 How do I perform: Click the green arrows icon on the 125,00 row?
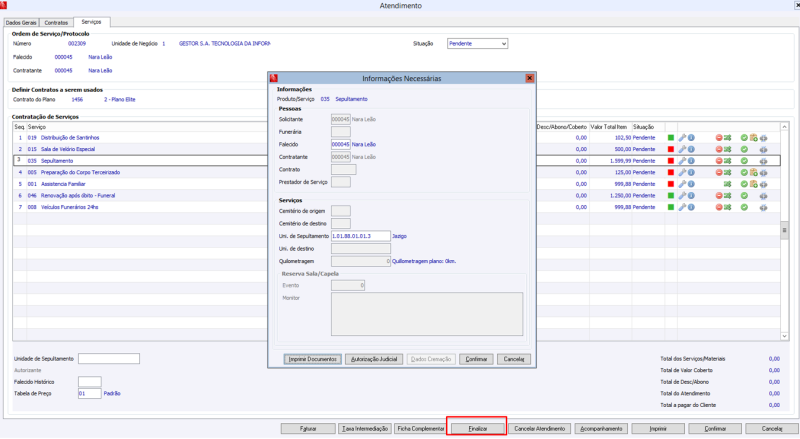pos(728,173)
